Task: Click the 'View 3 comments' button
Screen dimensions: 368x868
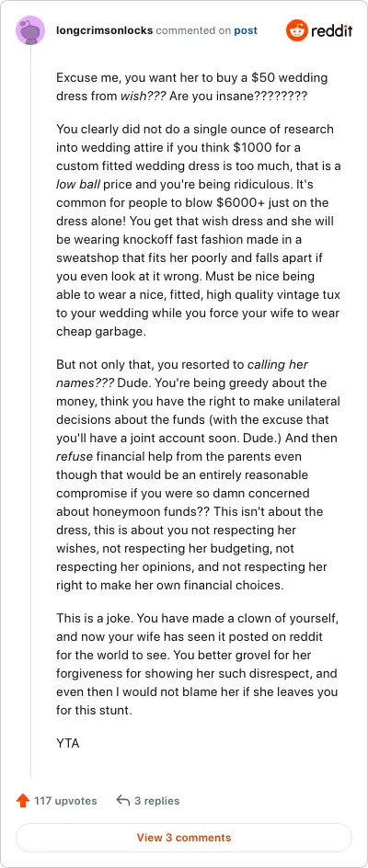Action: tap(184, 837)
